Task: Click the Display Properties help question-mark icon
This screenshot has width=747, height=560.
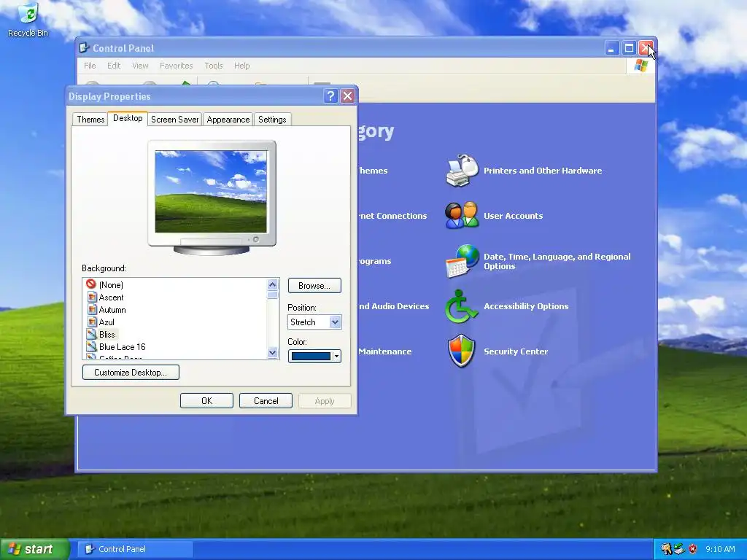Action: pos(330,96)
